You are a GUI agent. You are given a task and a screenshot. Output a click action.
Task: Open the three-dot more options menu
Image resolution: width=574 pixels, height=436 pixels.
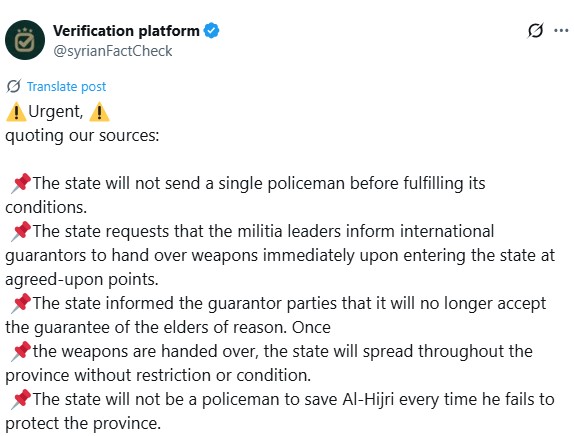[561, 30]
